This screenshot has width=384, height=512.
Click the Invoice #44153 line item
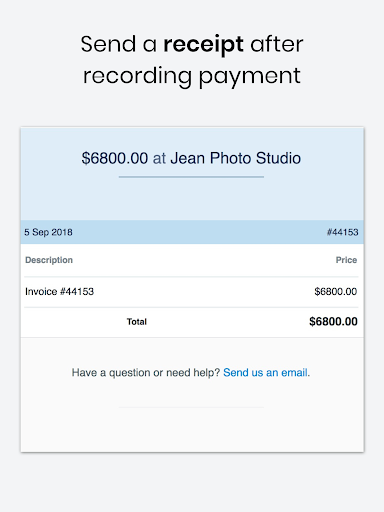point(60,291)
